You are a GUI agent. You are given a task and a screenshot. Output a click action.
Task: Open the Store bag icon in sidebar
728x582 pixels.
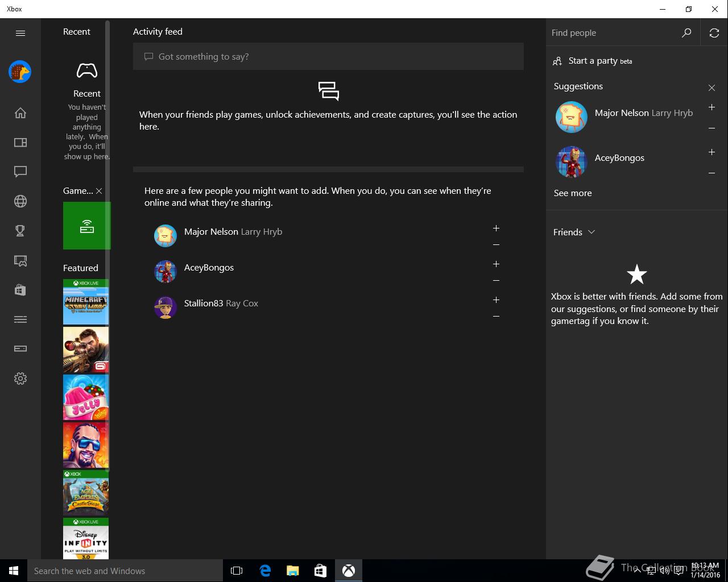[x=20, y=290]
